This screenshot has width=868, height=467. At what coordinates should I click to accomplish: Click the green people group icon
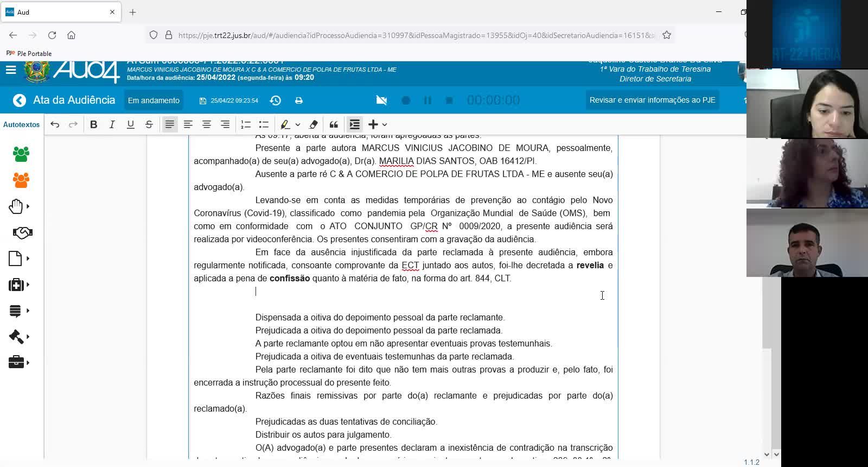point(21,154)
